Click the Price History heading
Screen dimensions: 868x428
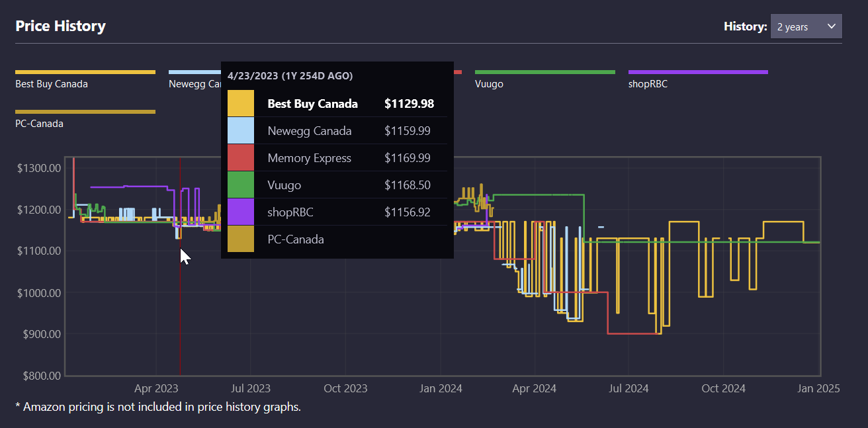click(60, 26)
